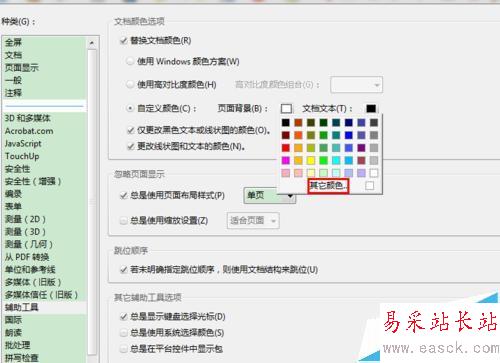Enable 总是使用系统选择颜色(S) checkbox
This screenshot has width=500, height=363.
pos(124,333)
